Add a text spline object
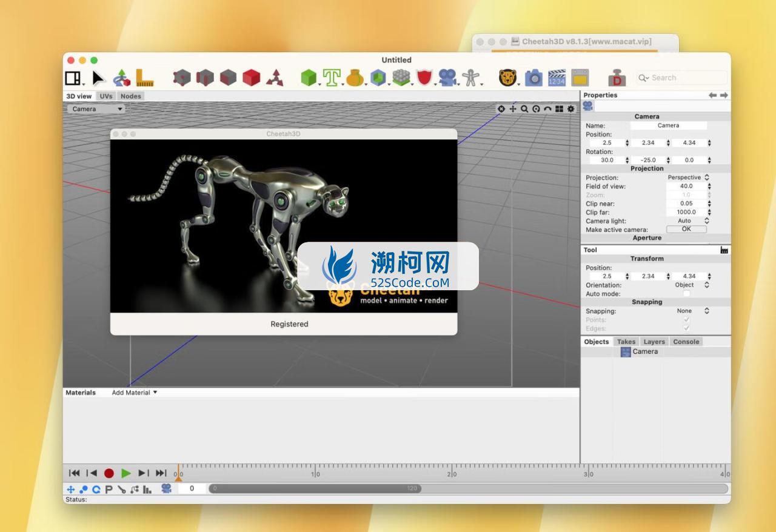The width and height of the screenshot is (776, 532). tap(331, 78)
